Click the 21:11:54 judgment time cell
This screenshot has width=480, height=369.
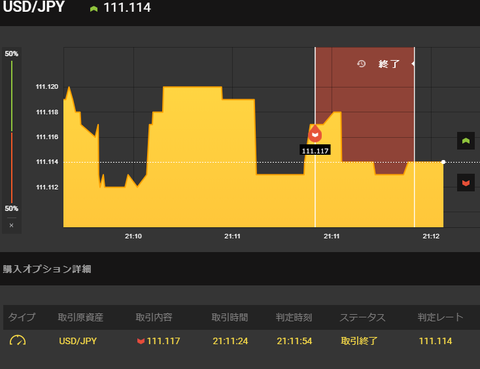[294, 341]
